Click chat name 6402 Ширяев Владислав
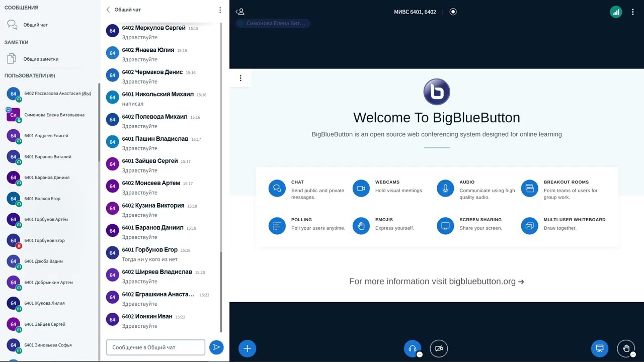Screen dimensions: 644x362 point(157,272)
